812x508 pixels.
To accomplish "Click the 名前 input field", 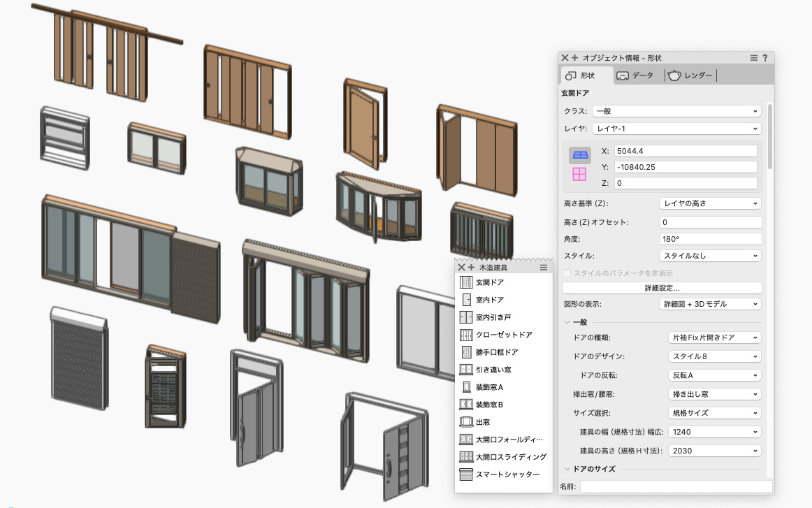I will 676,487.
